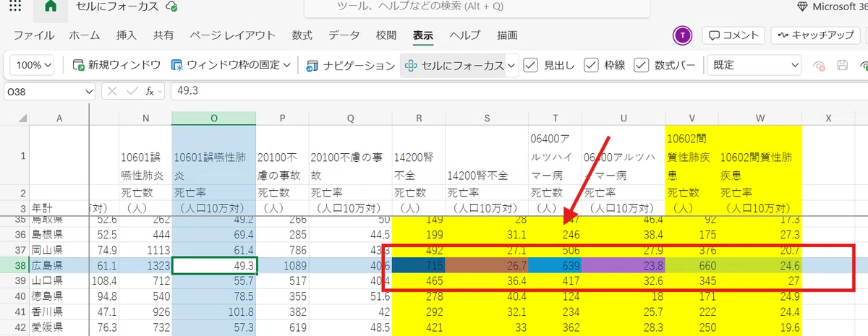Switch to the 校閲 tab
This screenshot has width=868, height=336.
pyautogui.click(x=386, y=35)
